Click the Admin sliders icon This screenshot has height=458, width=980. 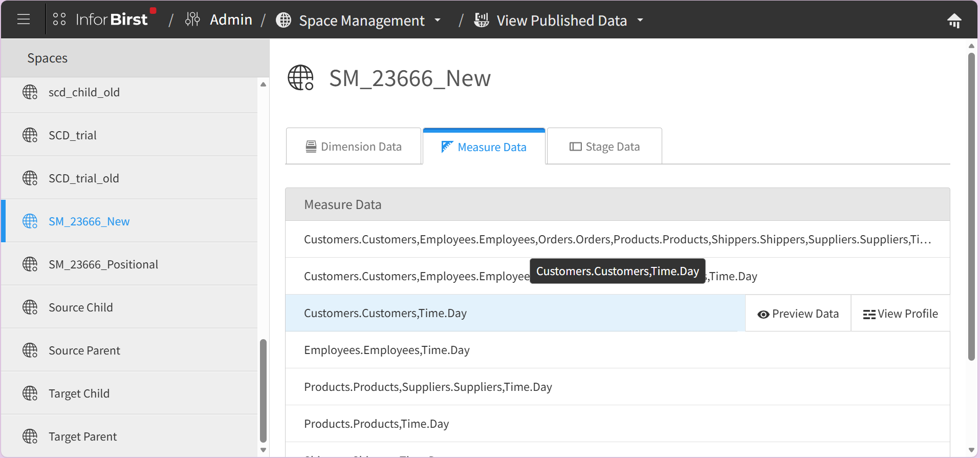click(192, 19)
